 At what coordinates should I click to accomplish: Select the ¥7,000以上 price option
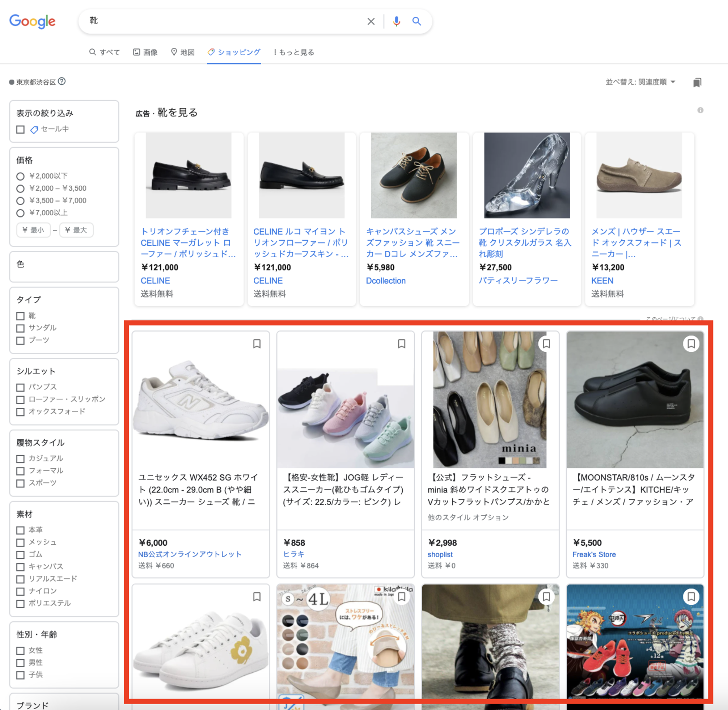[20, 213]
